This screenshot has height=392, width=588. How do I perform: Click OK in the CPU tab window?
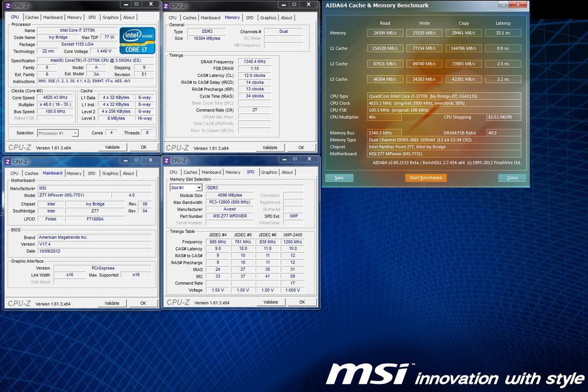click(144, 147)
